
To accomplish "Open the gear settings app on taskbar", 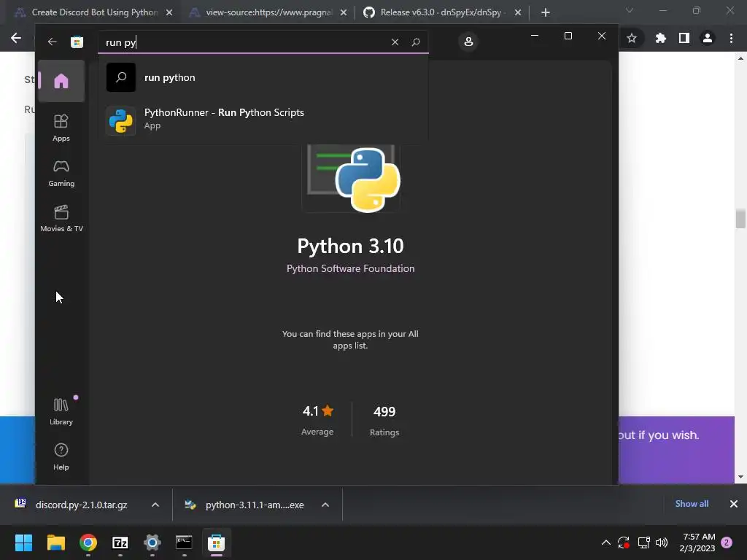I will [152, 542].
